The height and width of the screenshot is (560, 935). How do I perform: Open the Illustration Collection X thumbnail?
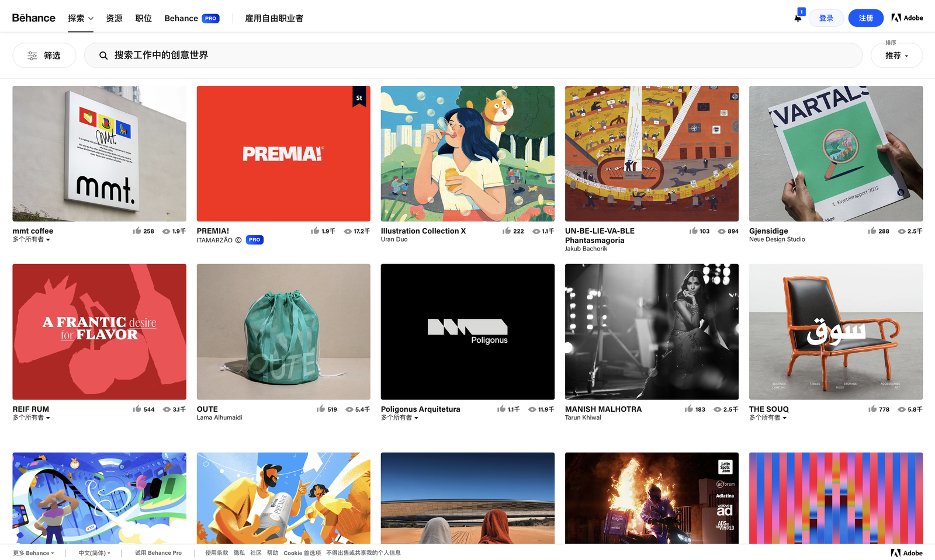[467, 154]
